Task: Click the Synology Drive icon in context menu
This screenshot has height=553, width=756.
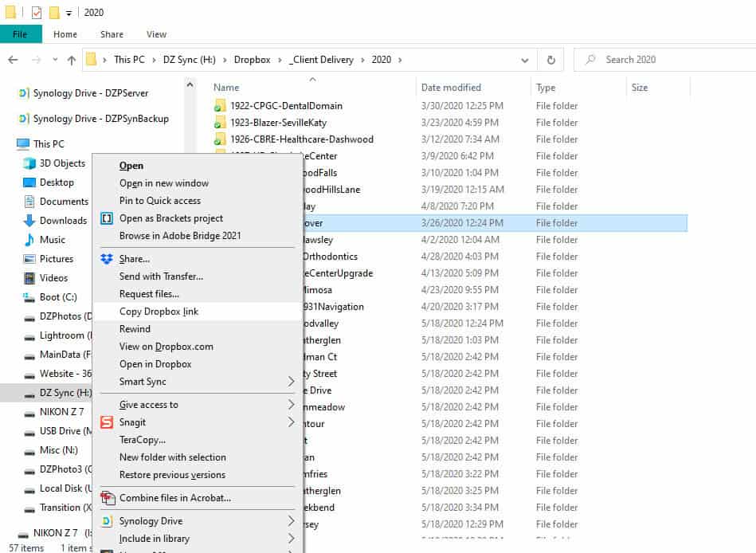Action: point(107,521)
